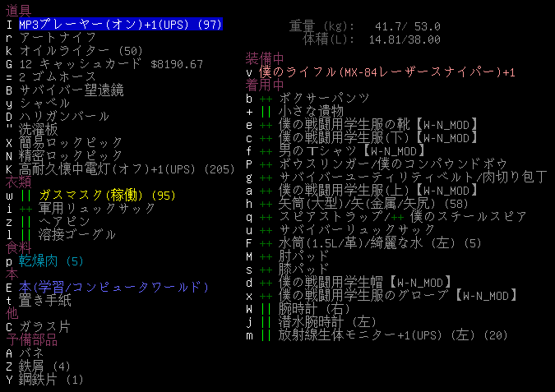Open the 着用中 section heading
This screenshot has height=392, width=555.
point(265,85)
